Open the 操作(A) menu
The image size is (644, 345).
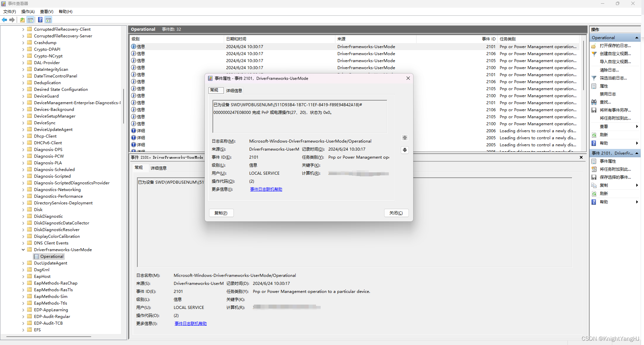(x=28, y=12)
